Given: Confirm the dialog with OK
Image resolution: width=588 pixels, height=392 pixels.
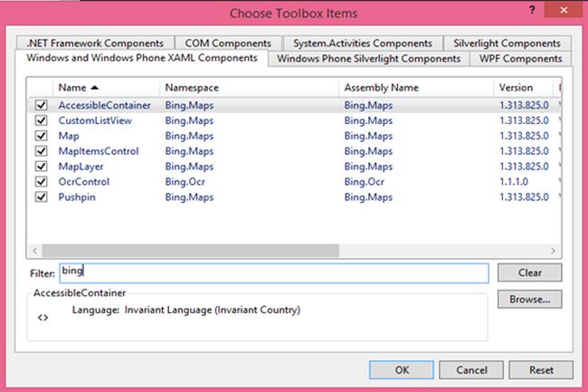Looking at the screenshot, I should pos(402,369).
